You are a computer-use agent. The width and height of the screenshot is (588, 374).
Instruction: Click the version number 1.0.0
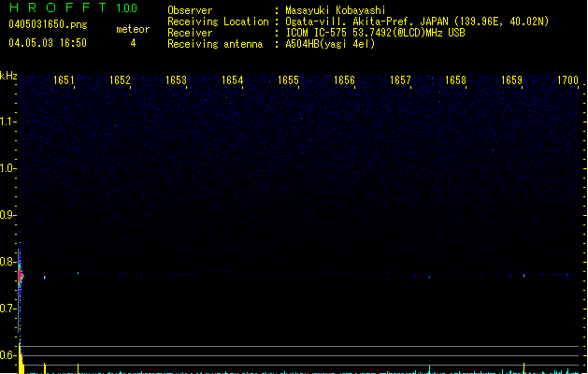click(127, 8)
